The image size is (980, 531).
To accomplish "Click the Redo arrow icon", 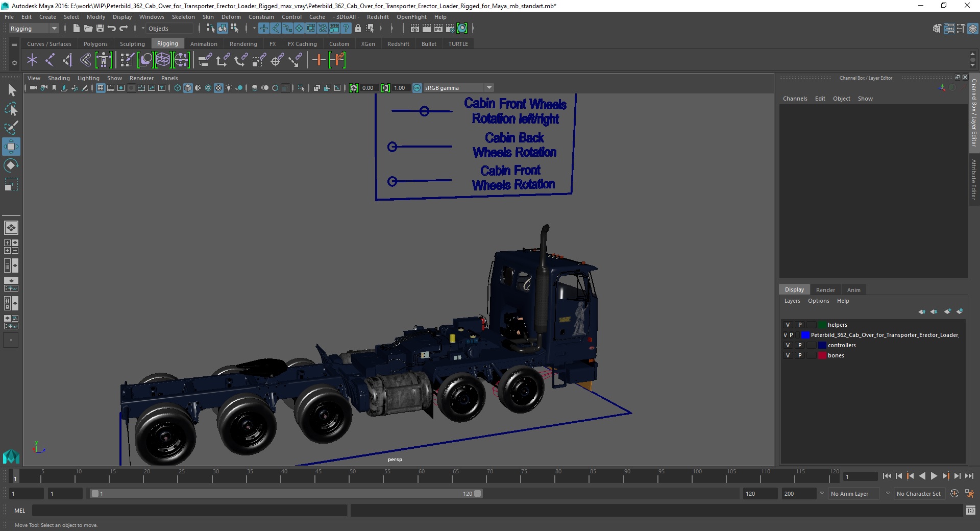I will coord(124,29).
